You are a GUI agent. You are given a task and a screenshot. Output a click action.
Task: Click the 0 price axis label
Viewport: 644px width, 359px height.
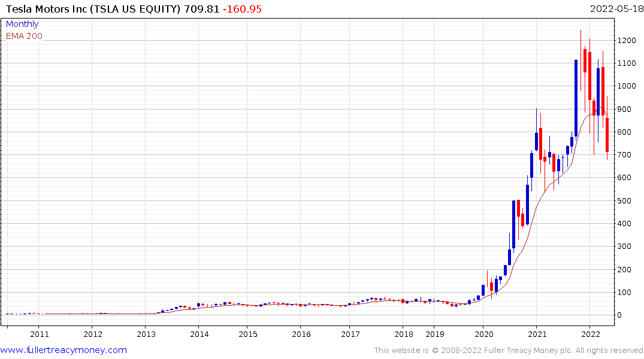tap(620, 315)
